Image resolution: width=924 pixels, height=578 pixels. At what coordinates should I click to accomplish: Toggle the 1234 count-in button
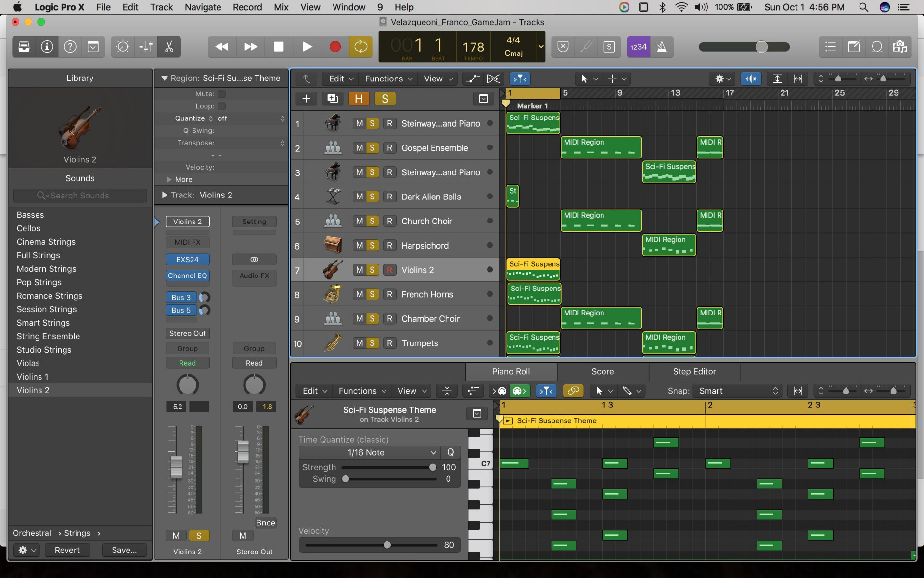(639, 47)
